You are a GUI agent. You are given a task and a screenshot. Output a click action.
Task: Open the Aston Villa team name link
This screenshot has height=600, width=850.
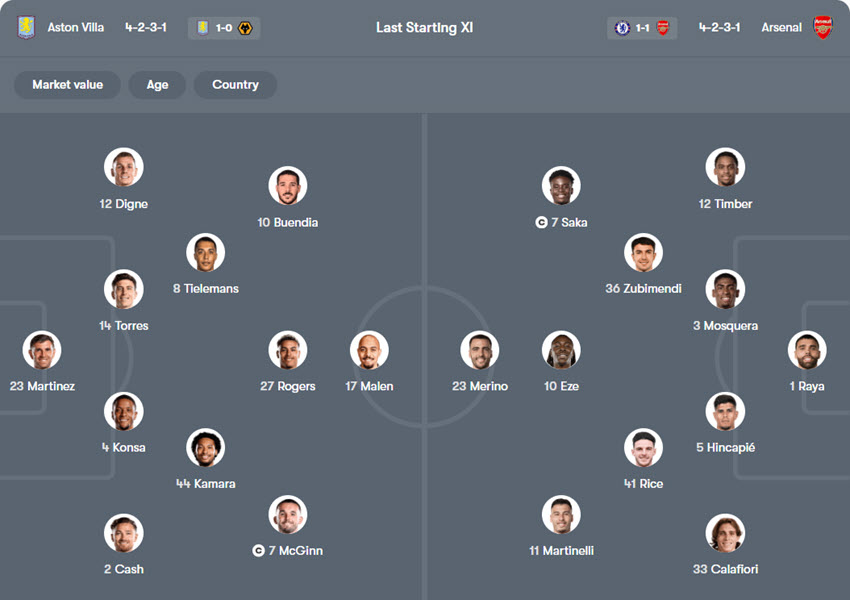coord(76,28)
